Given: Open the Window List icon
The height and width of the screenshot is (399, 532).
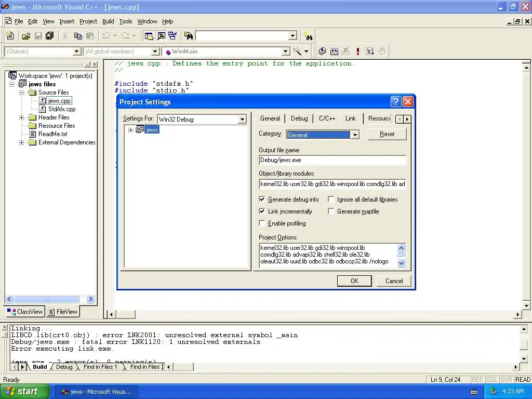Looking at the screenshot, I should (x=172, y=36).
